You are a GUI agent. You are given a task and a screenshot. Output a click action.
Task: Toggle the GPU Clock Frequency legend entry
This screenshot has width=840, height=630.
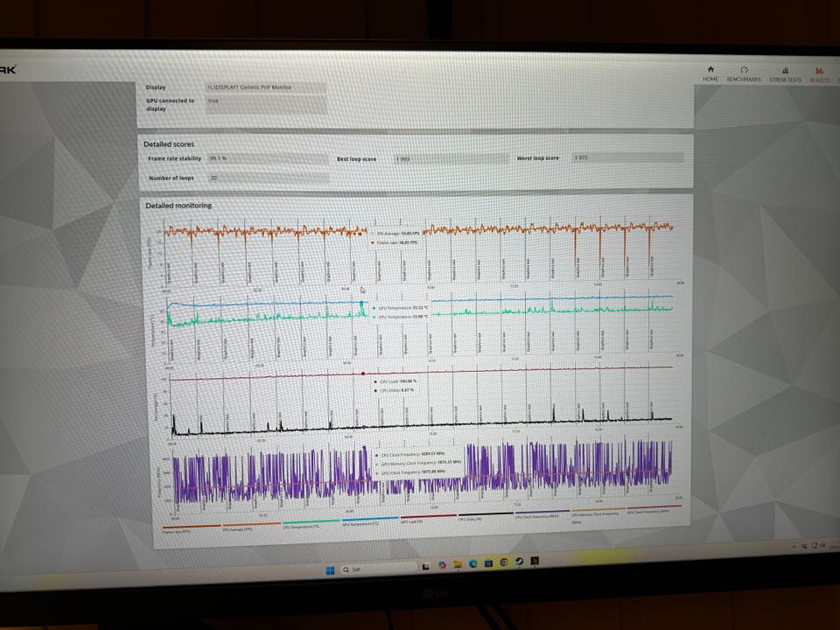click(654, 509)
